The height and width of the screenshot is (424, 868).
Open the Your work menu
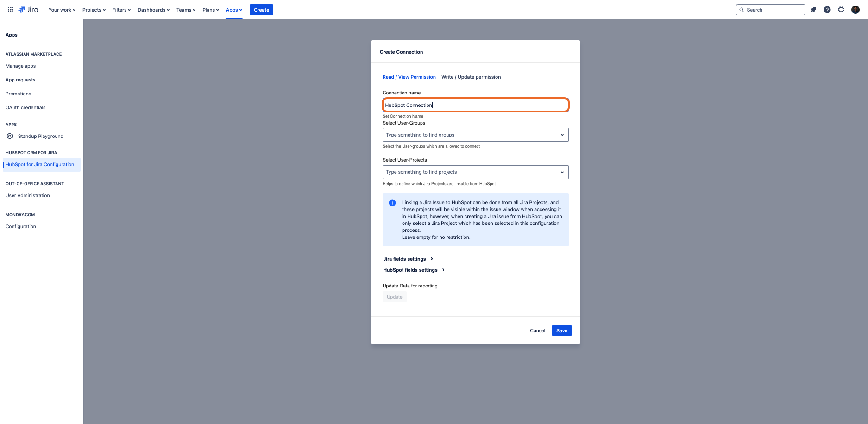tap(62, 10)
